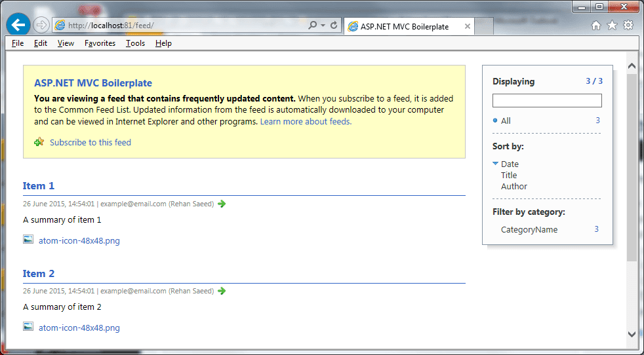Click the 'Filter by category:' heading
The height and width of the screenshot is (355, 644).
pyautogui.click(x=529, y=212)
